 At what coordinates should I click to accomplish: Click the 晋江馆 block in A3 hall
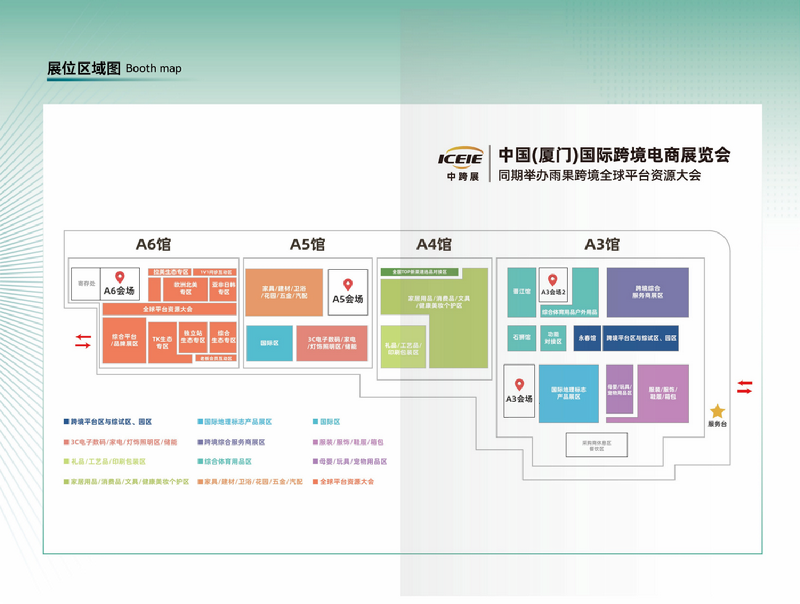(521, 292)
